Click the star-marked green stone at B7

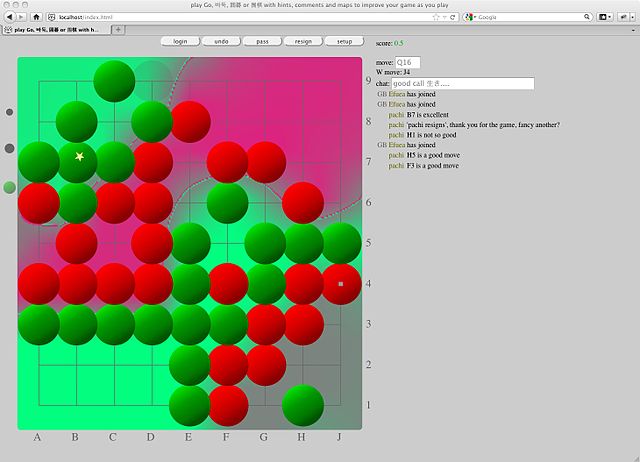[x=77, y=161]
